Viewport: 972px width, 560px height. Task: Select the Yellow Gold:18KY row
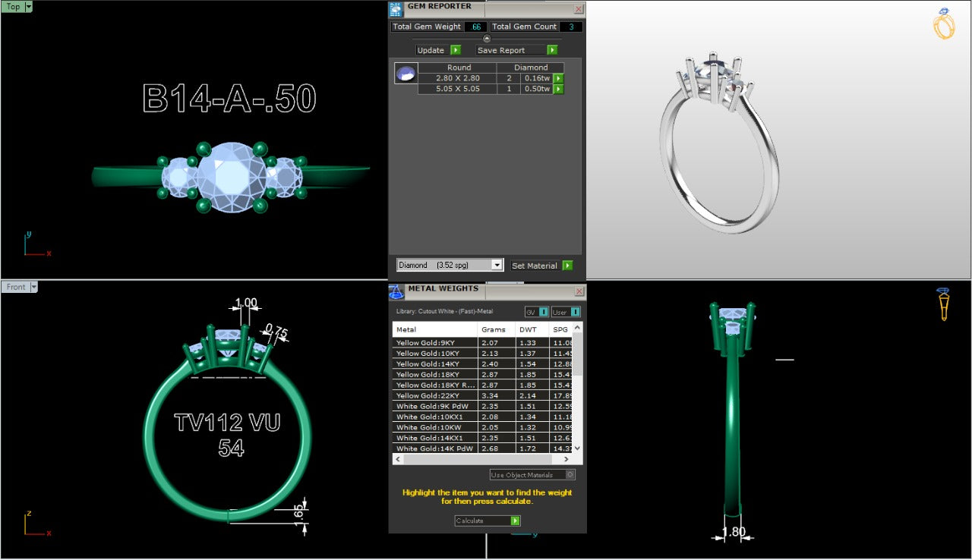pyautogui.click(x=483, y=375)
